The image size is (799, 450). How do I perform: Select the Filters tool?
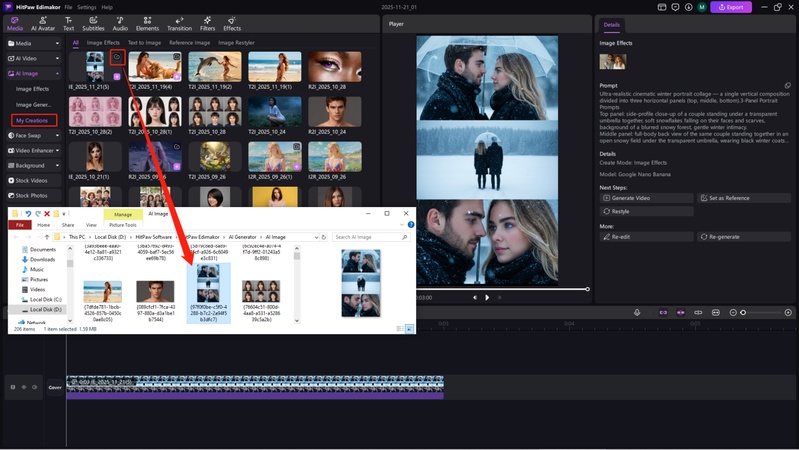pyautogui.click(x=207, y=23)
